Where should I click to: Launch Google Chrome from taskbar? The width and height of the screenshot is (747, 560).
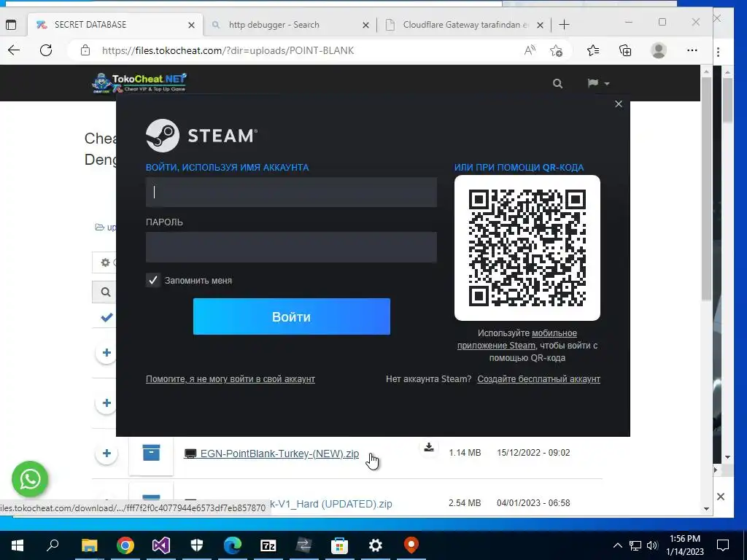click(125, 545)
